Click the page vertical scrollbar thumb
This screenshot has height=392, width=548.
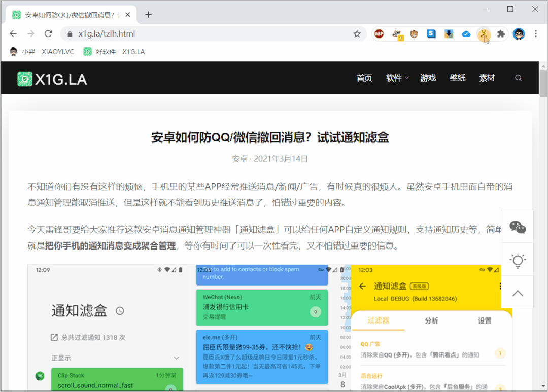point(543,84)
